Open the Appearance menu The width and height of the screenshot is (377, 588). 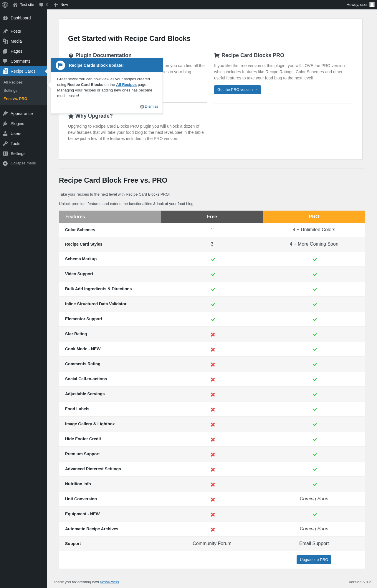22,114
